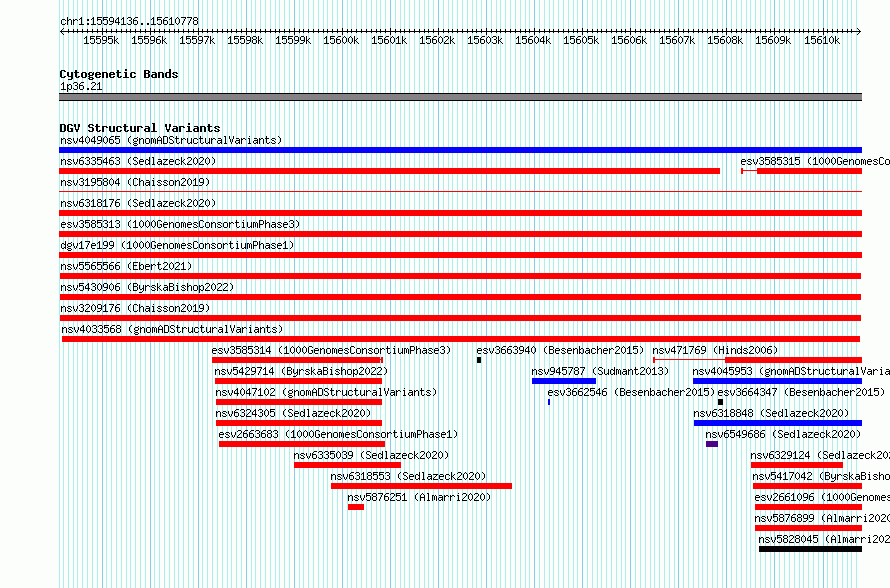This screenshot has width=890, height=588.
Task: Click dgv17e199 1000GenomesConsortiumPhase1 label
Action: (177, 245)
